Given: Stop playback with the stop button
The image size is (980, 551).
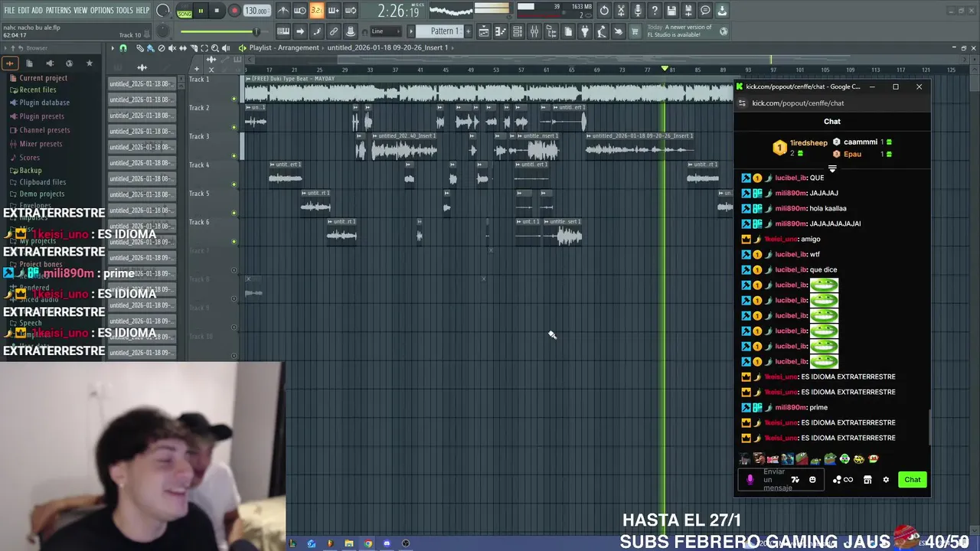Looking at the screenshot, I should pyautogui.click(x=217, y=11).
